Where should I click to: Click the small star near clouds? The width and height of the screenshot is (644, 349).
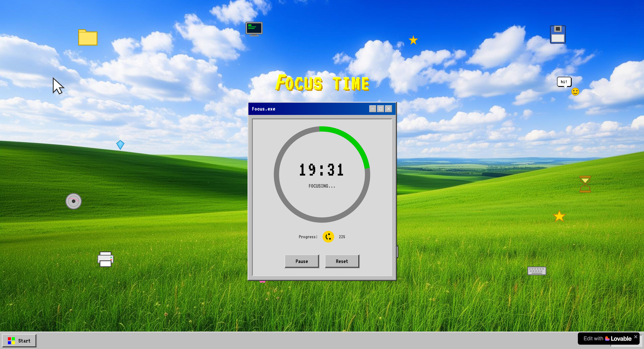(x=413, y=40)
